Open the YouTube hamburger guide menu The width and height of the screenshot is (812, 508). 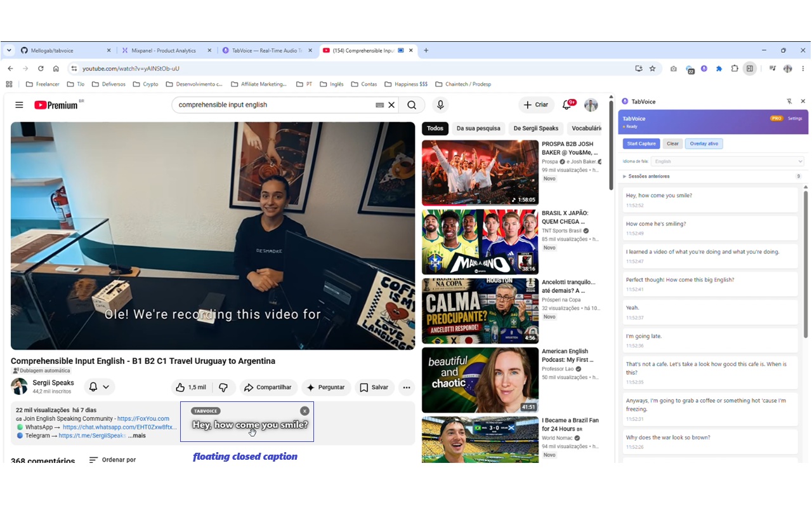tap(19, 105)
